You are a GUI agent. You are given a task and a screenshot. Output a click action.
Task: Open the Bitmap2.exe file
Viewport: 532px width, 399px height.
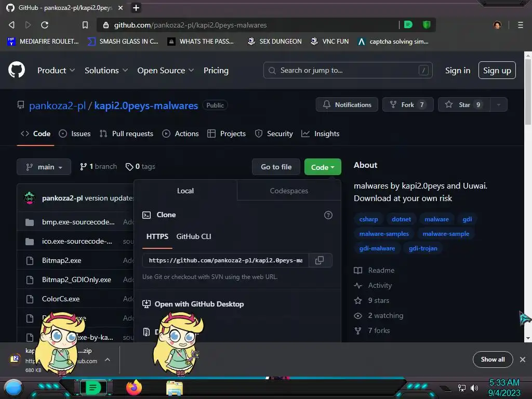pyautogui.click(x=61, y=261)
